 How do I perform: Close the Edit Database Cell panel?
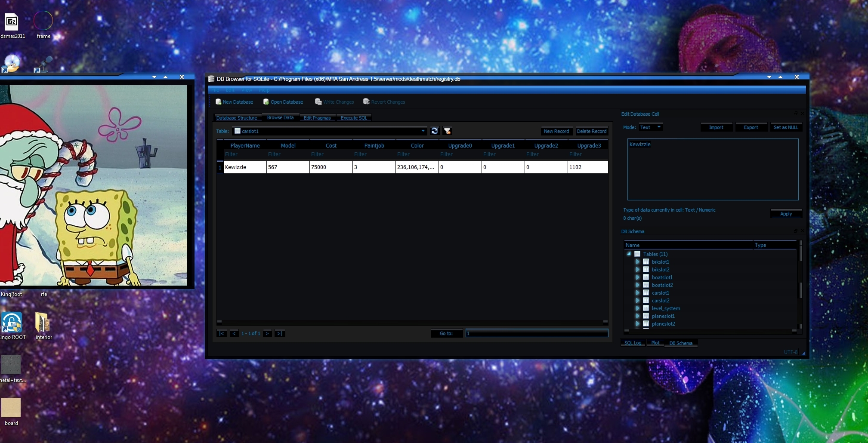point(802,114)
